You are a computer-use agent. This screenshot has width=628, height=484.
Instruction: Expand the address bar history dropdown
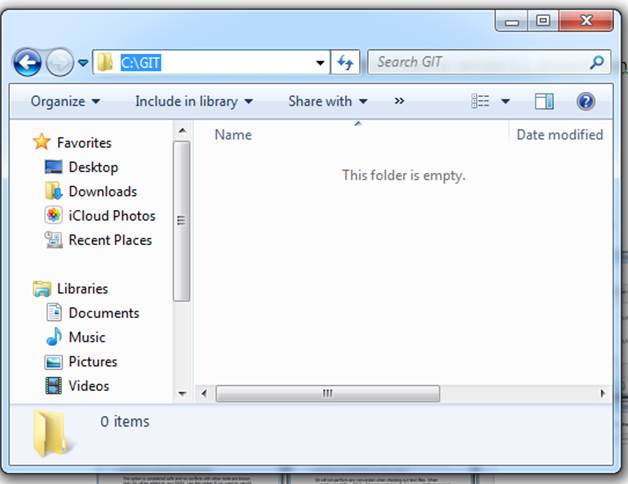pos(320,63)
